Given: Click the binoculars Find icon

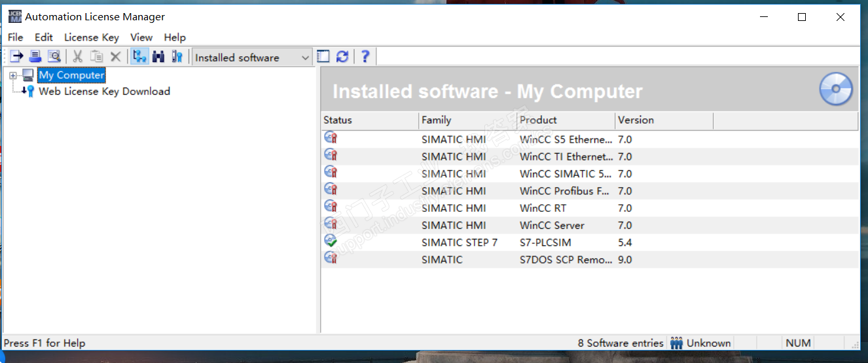Looking at the screenshot, I should [x=158, y=57].
